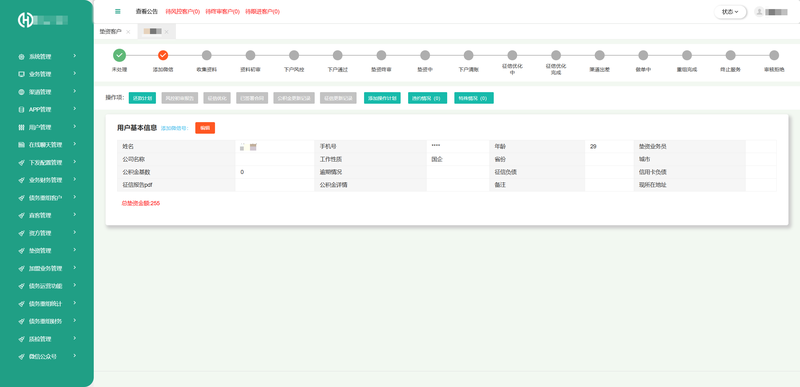Screen dimensions: 800x387
Task: Toggle the hamburger sidebar collapse icon
Action: 118,11
